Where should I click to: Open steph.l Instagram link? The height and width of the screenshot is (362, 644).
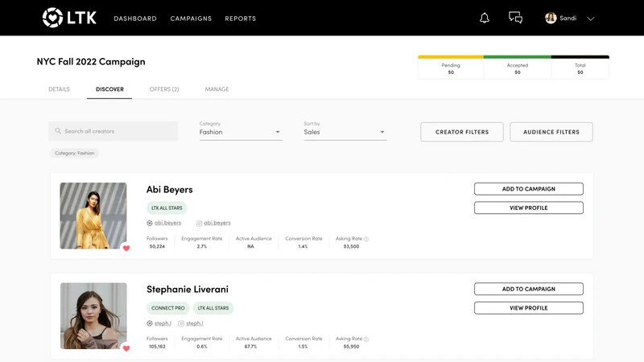(191, 323)
